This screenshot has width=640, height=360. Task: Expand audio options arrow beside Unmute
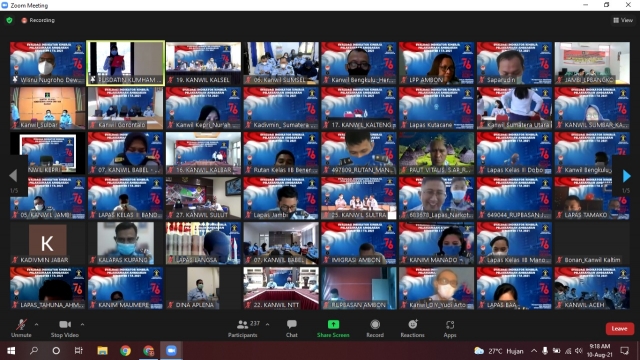36,324
